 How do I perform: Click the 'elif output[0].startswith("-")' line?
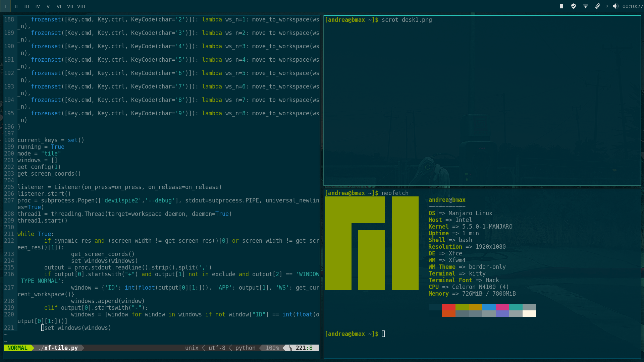[x=96, y=308]
